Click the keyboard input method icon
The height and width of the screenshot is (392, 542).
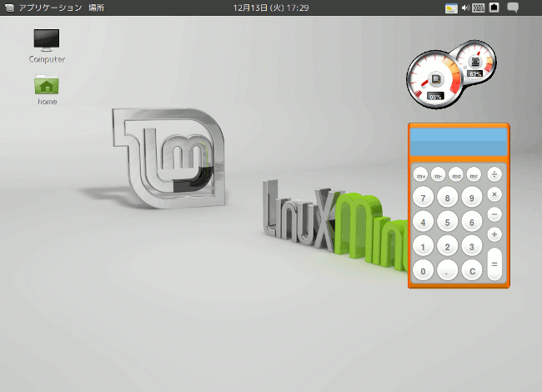[479, 8]
